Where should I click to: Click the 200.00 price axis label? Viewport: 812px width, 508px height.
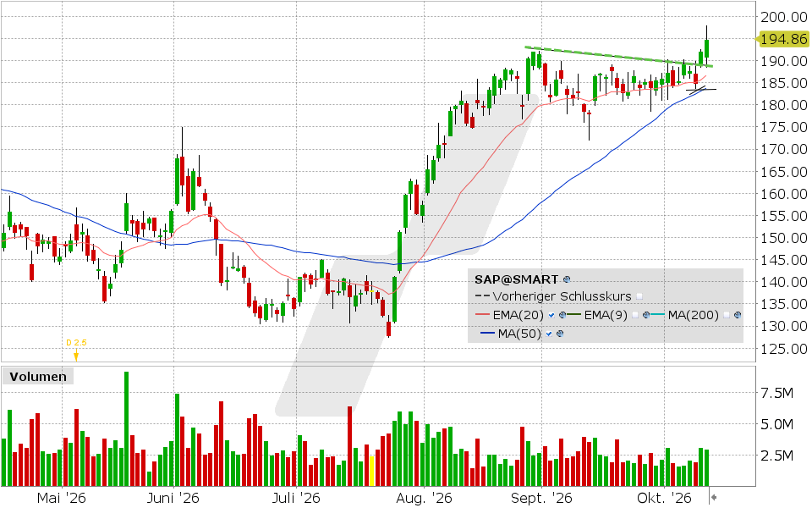click(783, 17)
